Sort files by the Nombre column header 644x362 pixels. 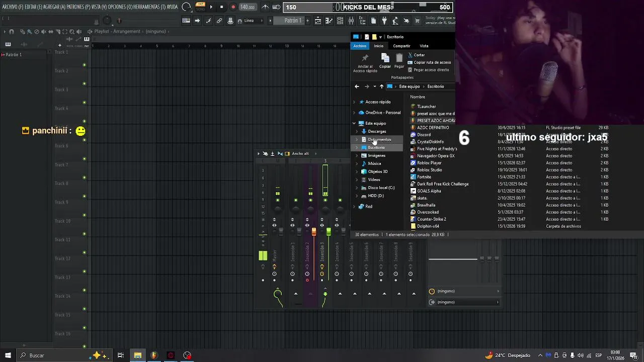(418, 97)
